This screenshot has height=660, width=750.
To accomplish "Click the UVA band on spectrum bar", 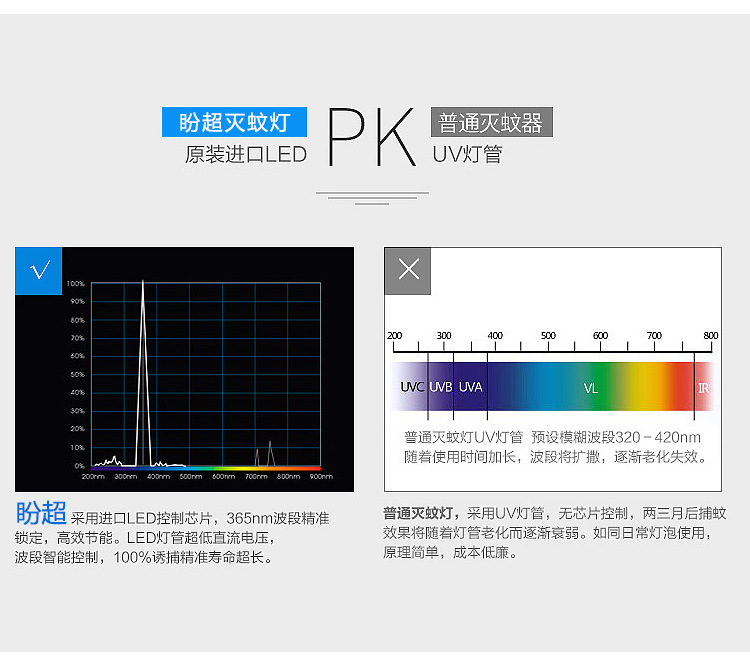I will [470, 387].
